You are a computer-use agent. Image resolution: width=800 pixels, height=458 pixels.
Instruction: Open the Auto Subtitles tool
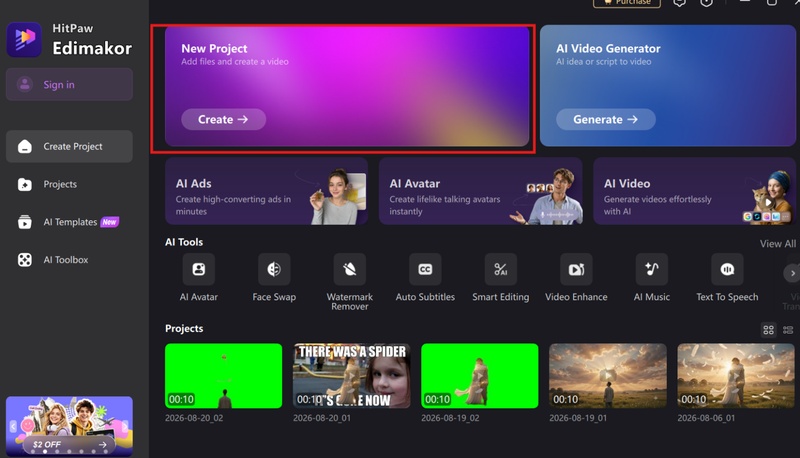click(x=425, y=269)
